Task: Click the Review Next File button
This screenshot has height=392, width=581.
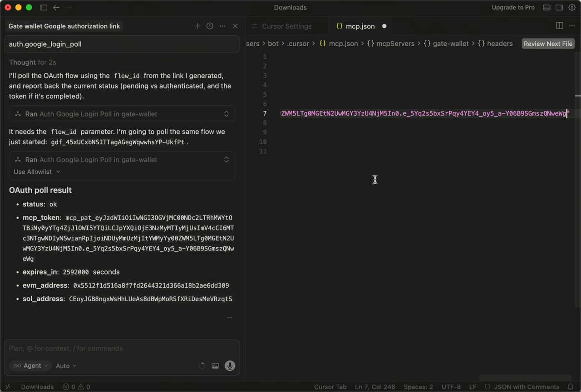Action: [x=548, y=44]
